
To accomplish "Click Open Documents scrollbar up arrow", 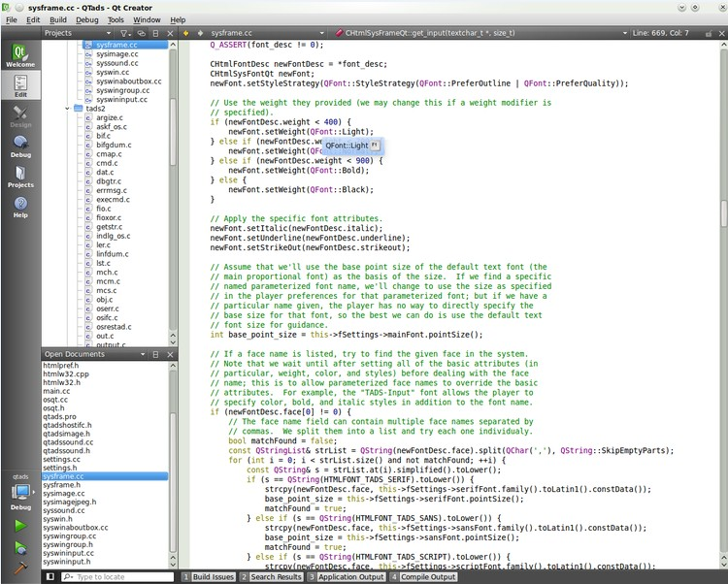I will click(x=173, y=366).
